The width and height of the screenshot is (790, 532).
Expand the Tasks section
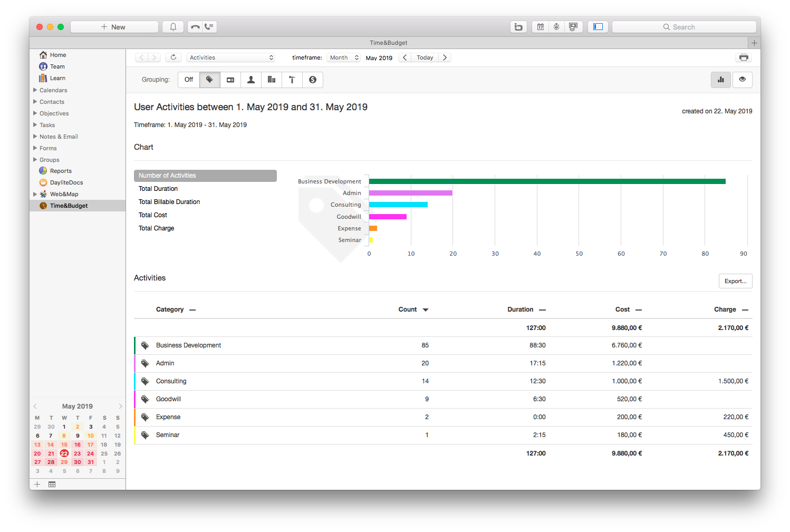point(35,125)
